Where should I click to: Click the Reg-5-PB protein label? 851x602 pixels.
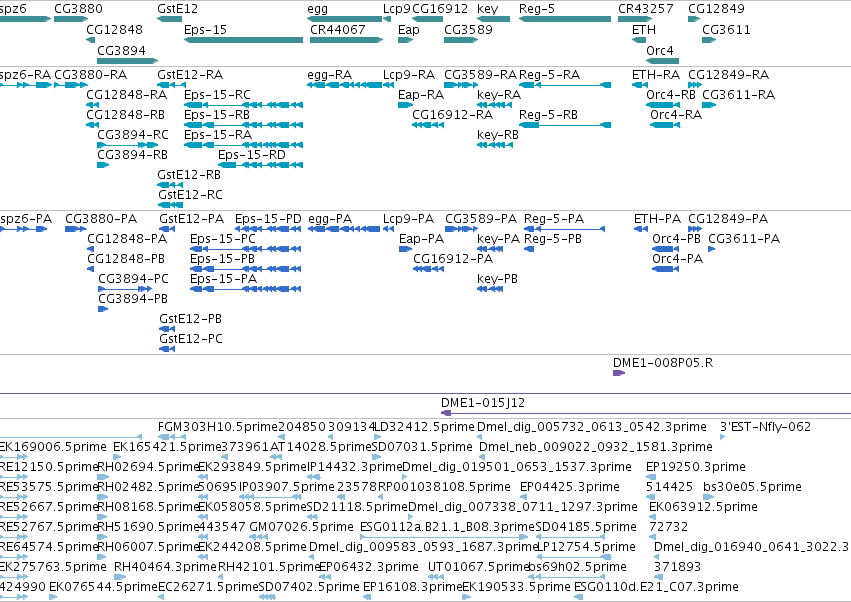click(553, 239)
